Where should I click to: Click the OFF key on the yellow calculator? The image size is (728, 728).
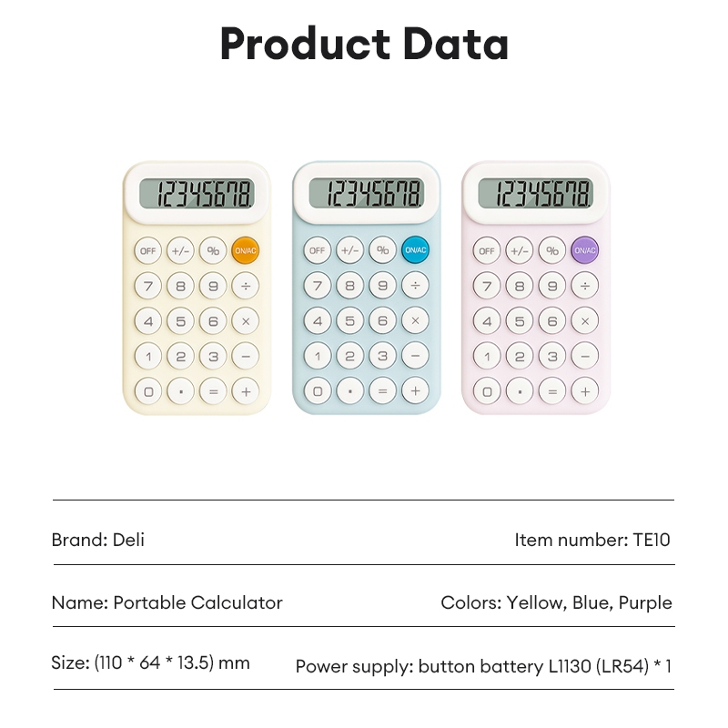[147, 250]
